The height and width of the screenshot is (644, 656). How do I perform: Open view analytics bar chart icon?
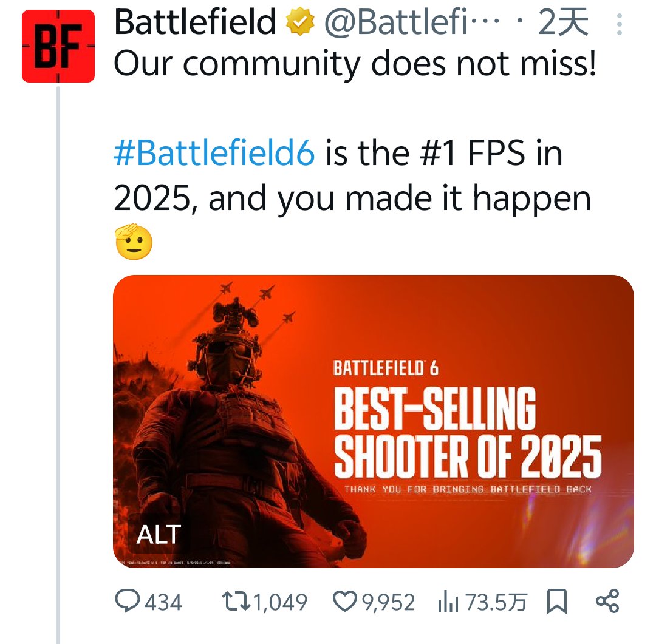click(x=447, y=602)
